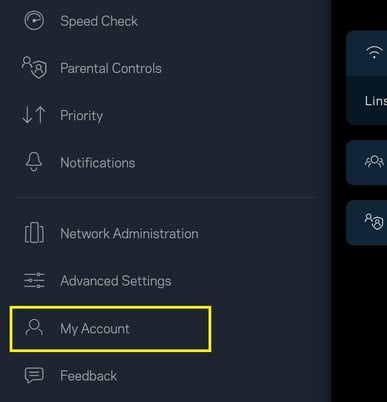Click the Network Administration router icon
Screen dimensions: 387x402
click(34, 233)
